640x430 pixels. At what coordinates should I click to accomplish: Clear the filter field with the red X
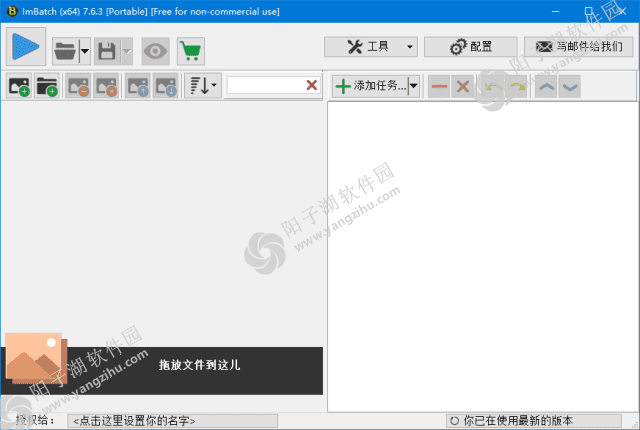point(312,85)
